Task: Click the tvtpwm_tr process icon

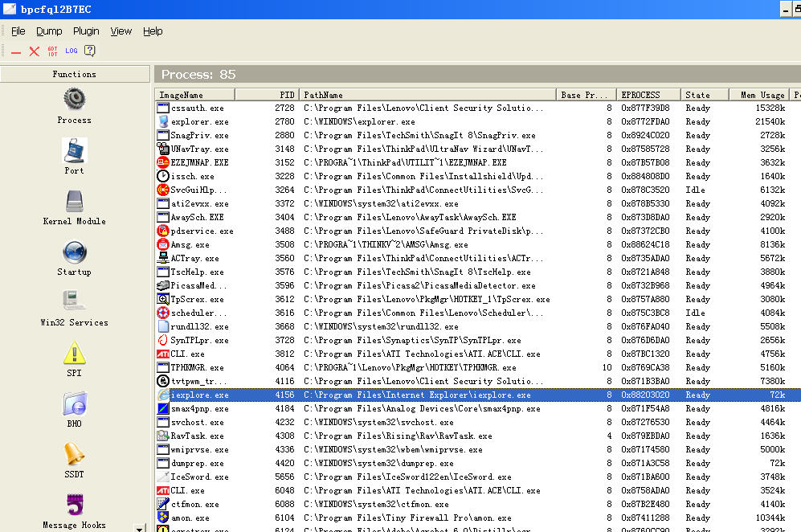Action: coord(163,381)
